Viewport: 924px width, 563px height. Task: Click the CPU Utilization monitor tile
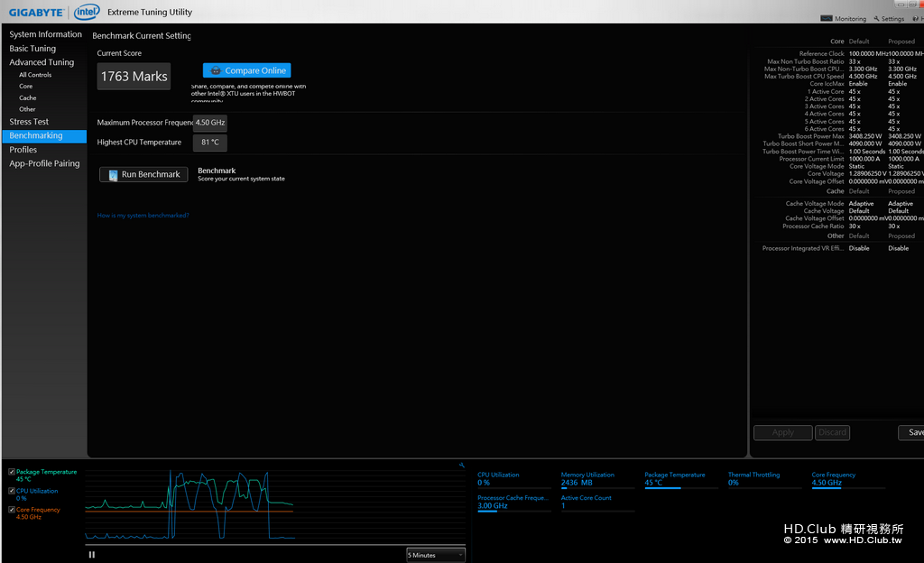[513, 479]
